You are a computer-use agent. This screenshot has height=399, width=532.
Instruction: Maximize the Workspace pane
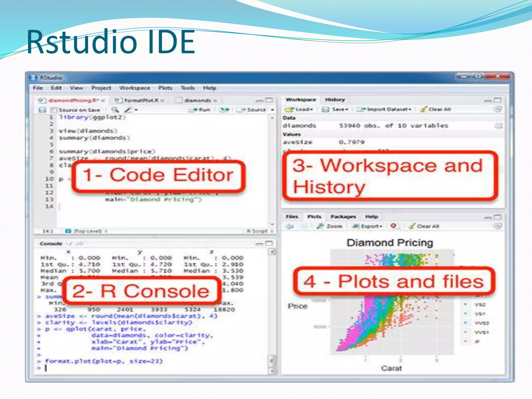(x=497, y=100)
